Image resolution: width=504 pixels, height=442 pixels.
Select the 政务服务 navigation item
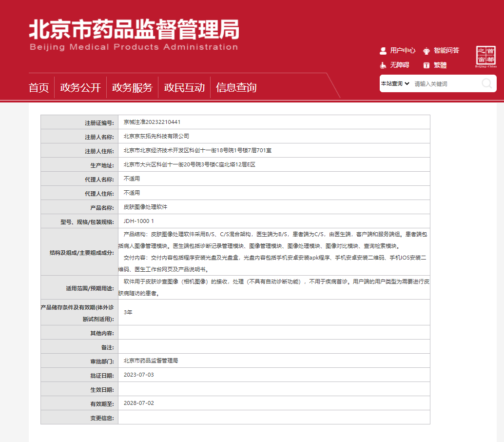pyautogui.click(x=132, y=88)
